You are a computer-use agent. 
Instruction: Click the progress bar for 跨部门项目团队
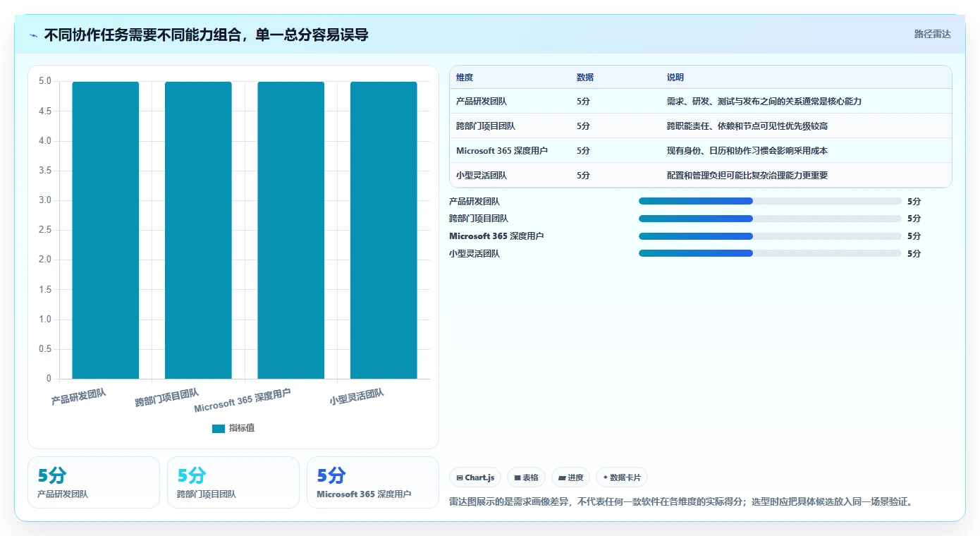(x=770, y=219)
